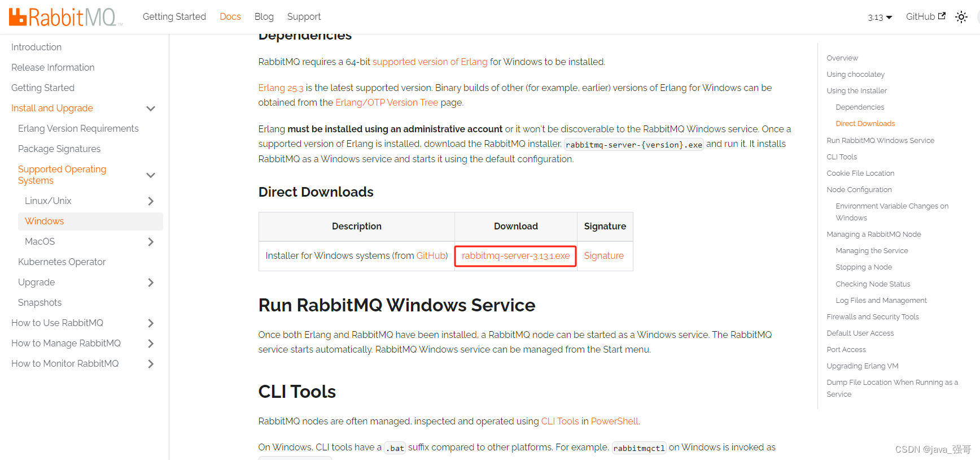Expand the Upgrade sidebar chevron

(151, 283)
